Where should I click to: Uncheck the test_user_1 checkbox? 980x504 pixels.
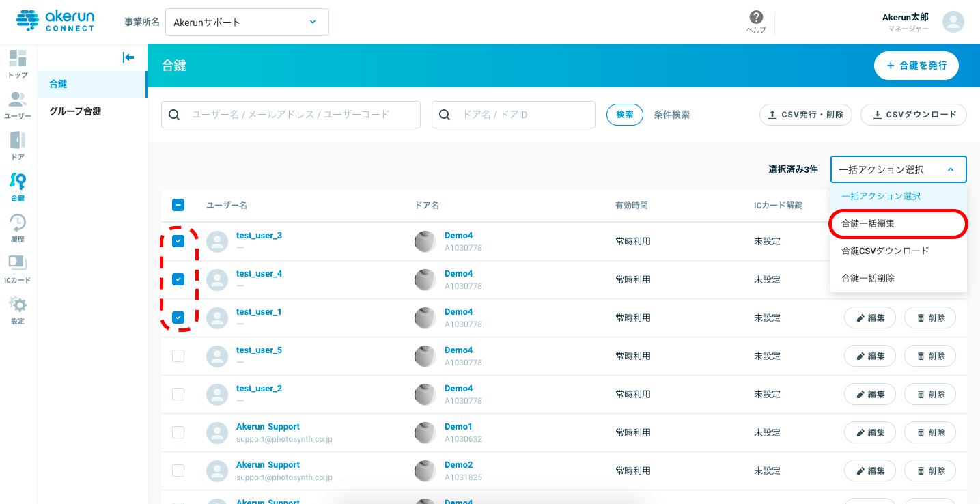point(178,318)
